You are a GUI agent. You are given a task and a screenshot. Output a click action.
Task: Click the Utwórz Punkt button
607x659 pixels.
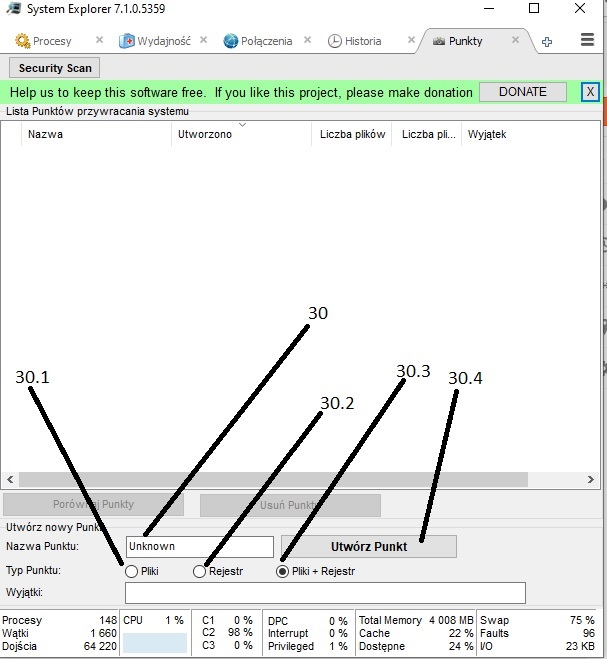[x=369, y=546]
